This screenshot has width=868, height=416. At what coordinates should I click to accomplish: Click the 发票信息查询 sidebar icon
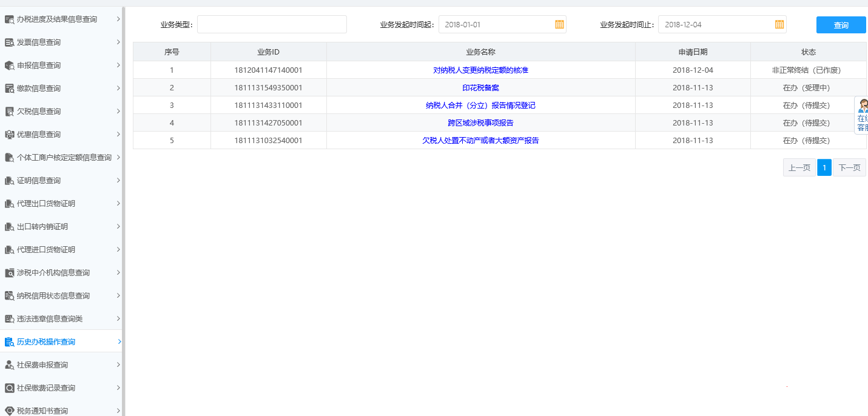(9, 42)
